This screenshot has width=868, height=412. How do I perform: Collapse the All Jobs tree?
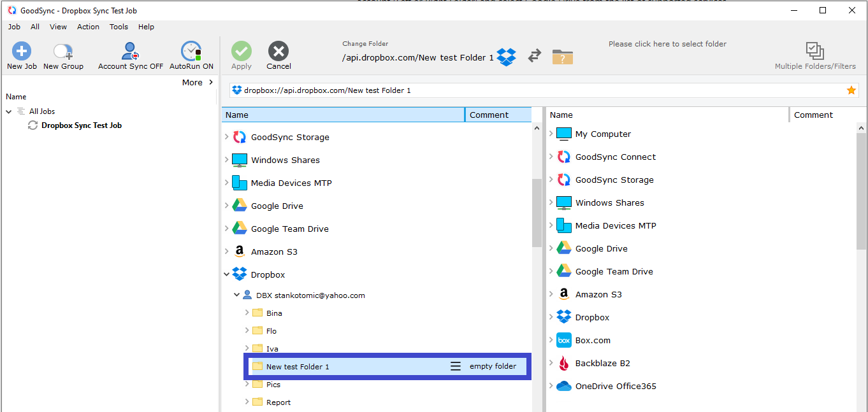point(9,111)
